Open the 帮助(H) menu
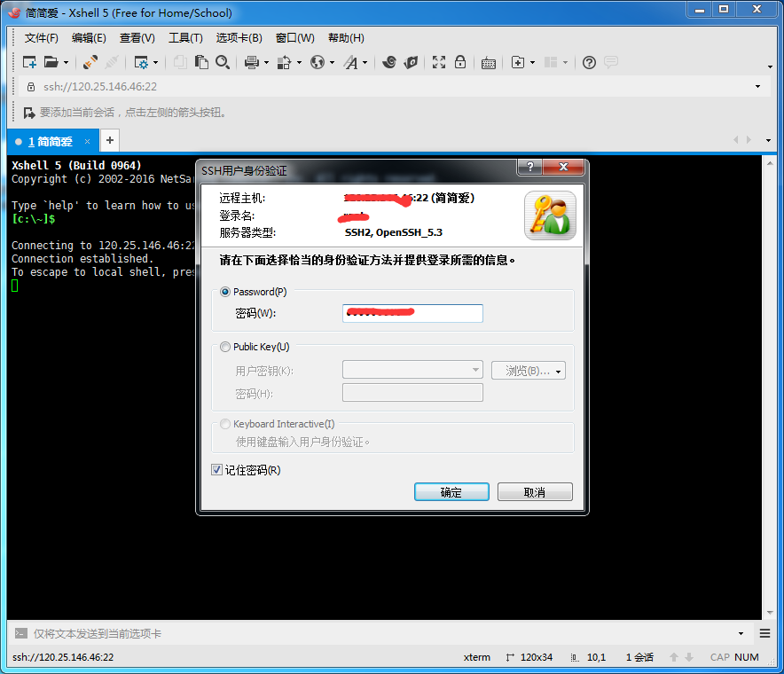This screenshot has height=674, width=784. 346,38
